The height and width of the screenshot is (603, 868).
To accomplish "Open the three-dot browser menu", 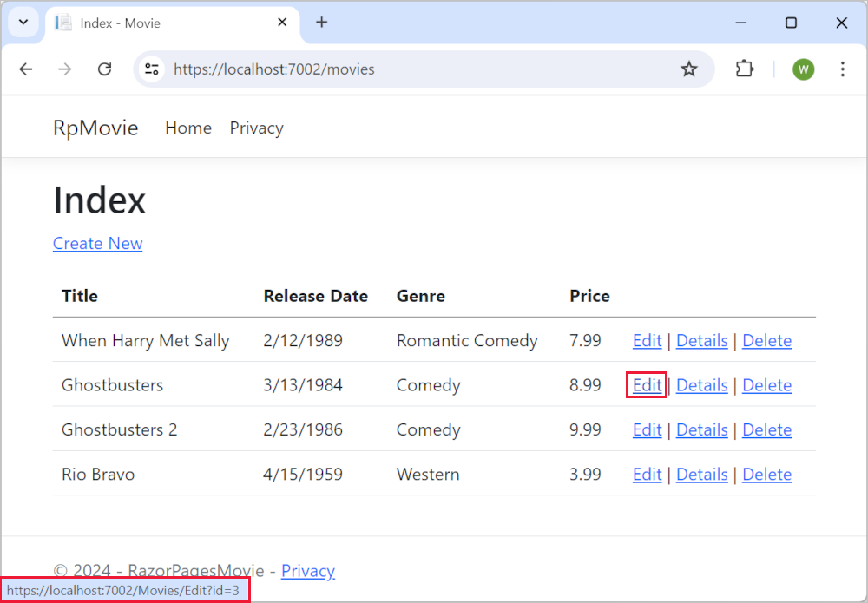I will [843, 69].
